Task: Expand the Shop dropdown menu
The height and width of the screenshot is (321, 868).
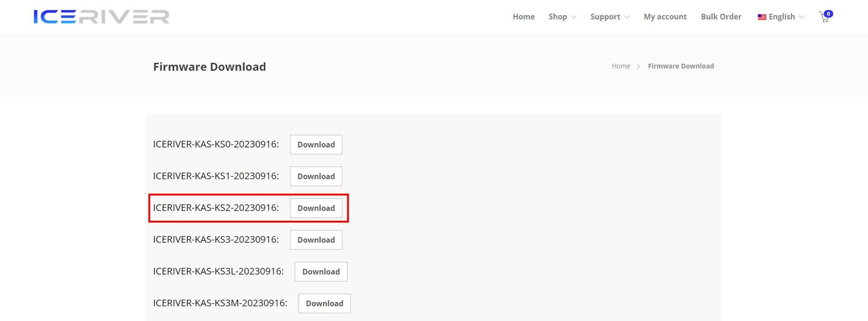Action: (562, 17)
